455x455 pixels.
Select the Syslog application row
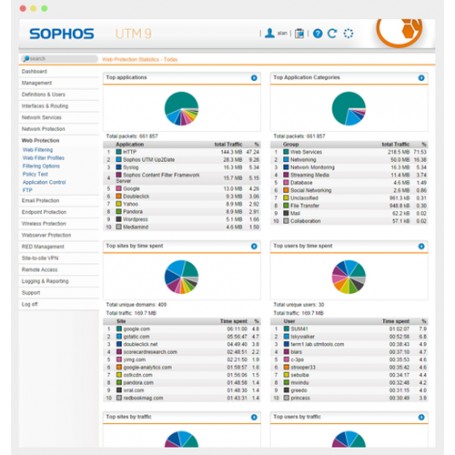[182, 167]
